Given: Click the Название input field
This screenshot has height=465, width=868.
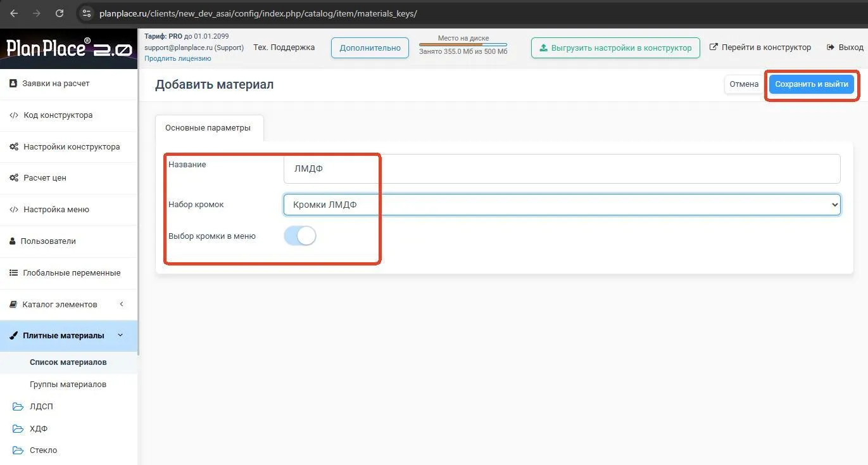Looking at the screenshot, I should 562,169.
